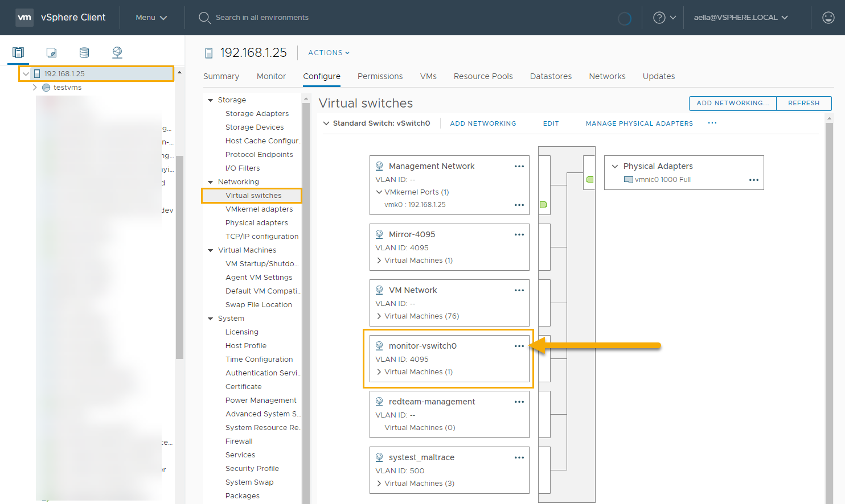The height and width of the screenshot is (504, 845).
Task: Open the ACTIONS dropdown for host
Action: pyautogui.click(x=329, y=53)
